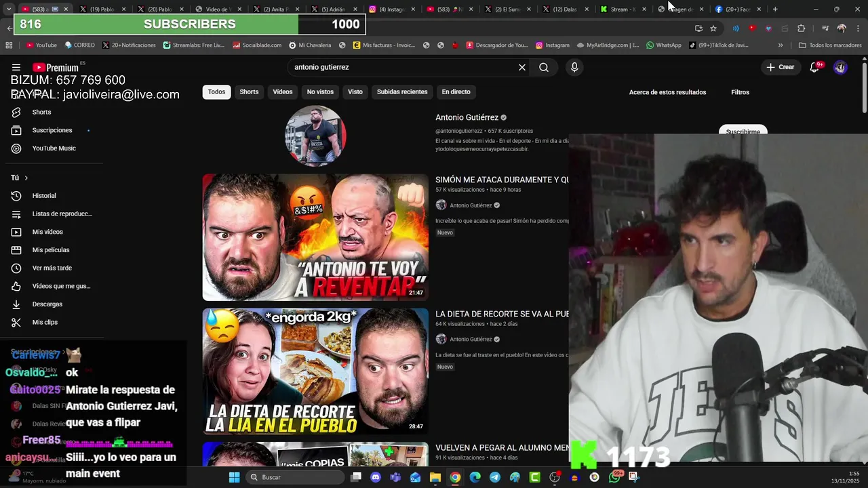Open the WhatsApp bookmark
868x488 pixels.
click(x=664, y=45)
